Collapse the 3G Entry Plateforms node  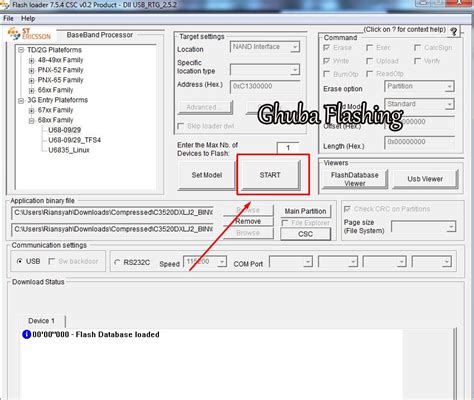pos(21,100)
